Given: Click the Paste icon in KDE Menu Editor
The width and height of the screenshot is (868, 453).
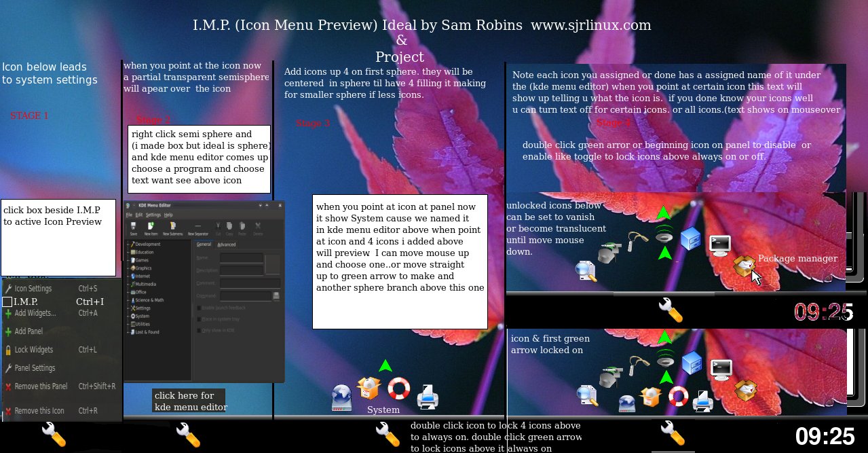Looking at the screenshot, I should pos(242,228).
